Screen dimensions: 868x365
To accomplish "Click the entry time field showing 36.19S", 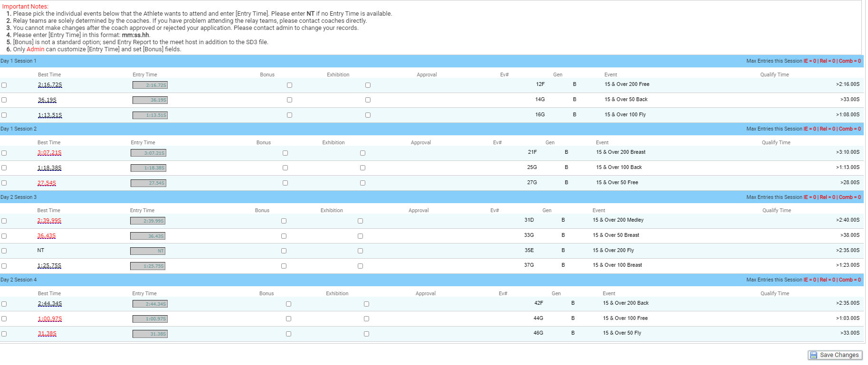I will 150,100.
